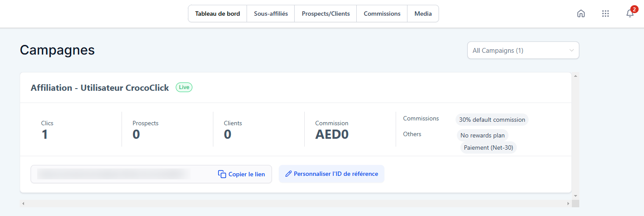Screen dimensions: 644x216
Task: Open the Media tab
Action: (x=423, y=14)
